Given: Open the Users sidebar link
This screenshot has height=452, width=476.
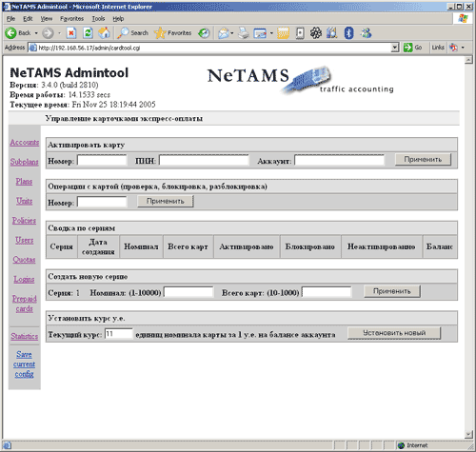Looking at the screenshot, I should 25,240.
